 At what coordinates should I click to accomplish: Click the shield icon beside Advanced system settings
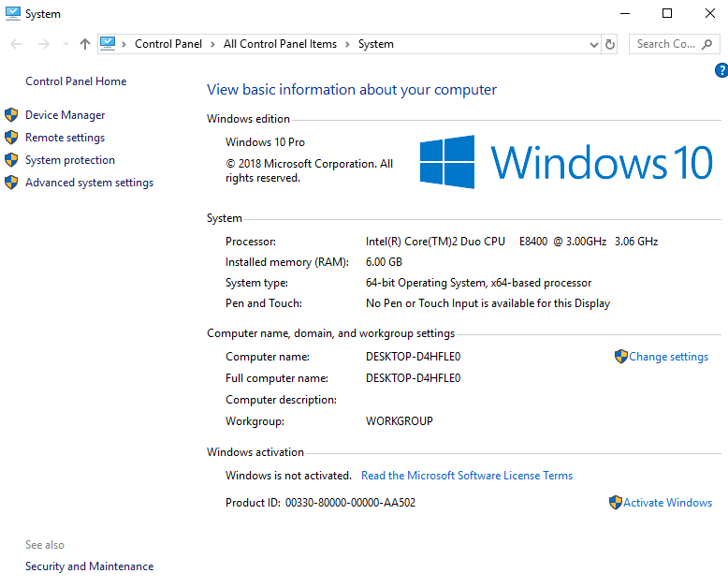[x=11, y=183]
